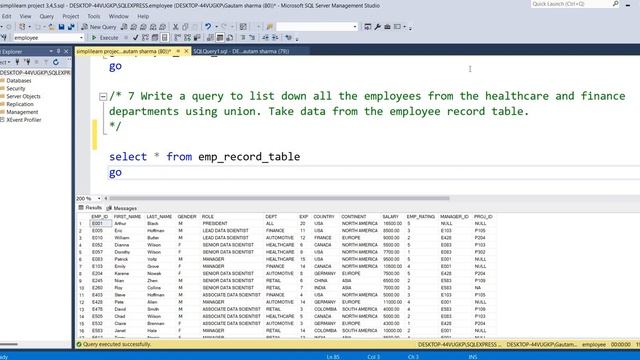Click the Object Explorer horizontal scrollbar
The width and height of the screenshot is (640, 360).
pyautogui.click(x=9, y=344)
